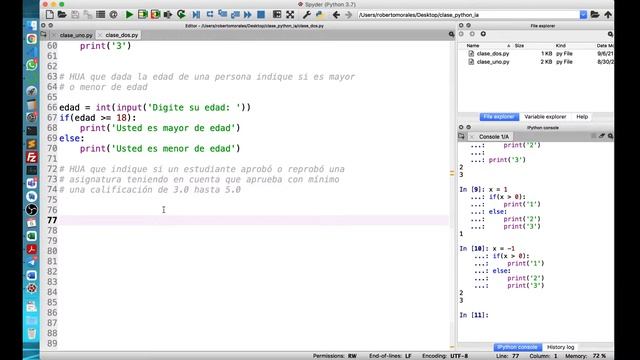Run file with green play button
This screenshot has width=640, height=360.
click(x=129, y=15)
